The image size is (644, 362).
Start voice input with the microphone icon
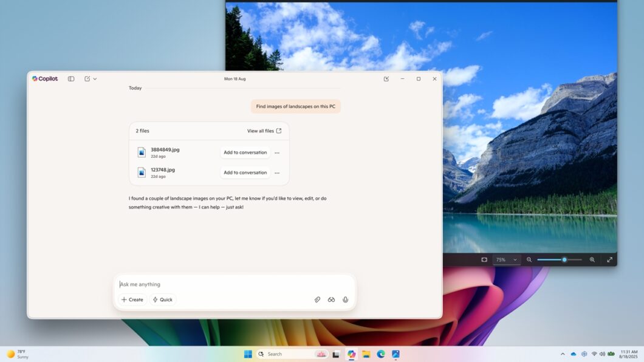345,299
